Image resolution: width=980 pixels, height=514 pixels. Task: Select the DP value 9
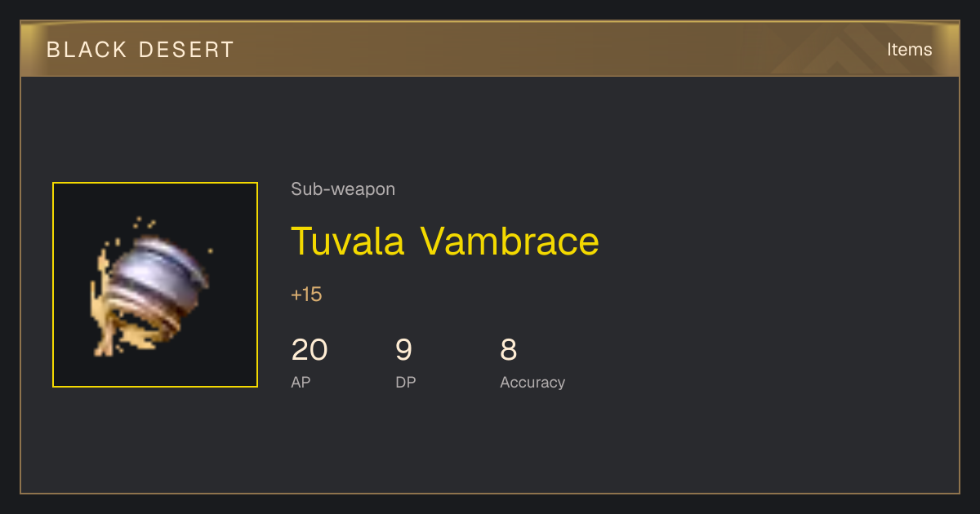[x=403, y=350]
